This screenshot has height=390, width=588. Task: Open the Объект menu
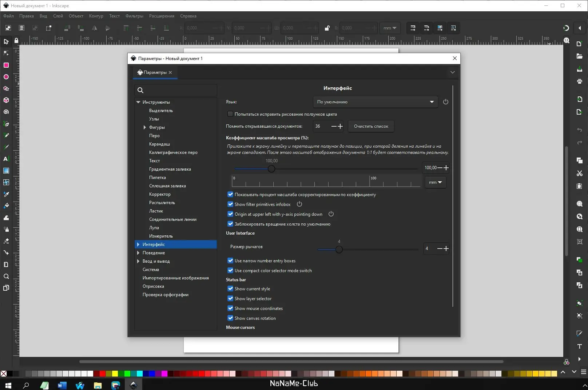pyautogui.click(x=76, y=16)
